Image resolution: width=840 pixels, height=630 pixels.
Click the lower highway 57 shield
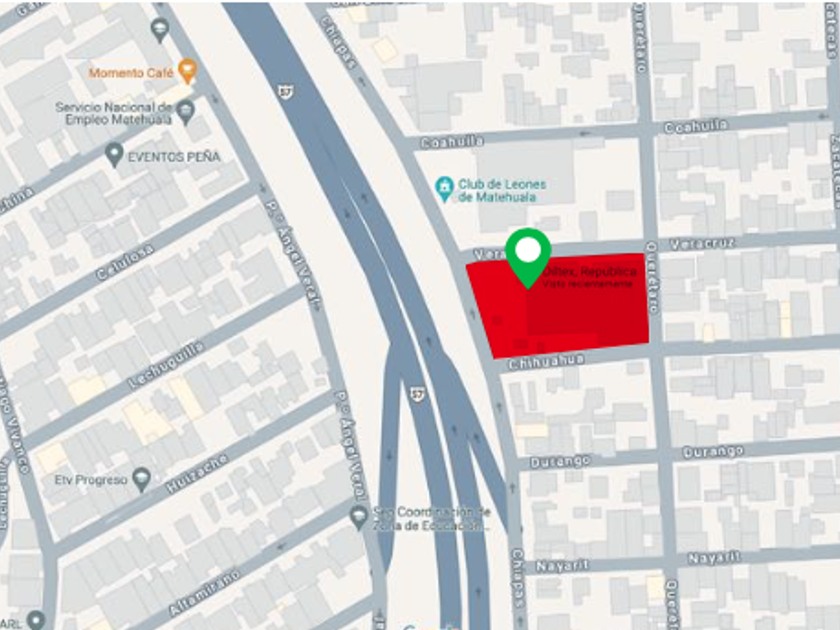tap(418, 395)
